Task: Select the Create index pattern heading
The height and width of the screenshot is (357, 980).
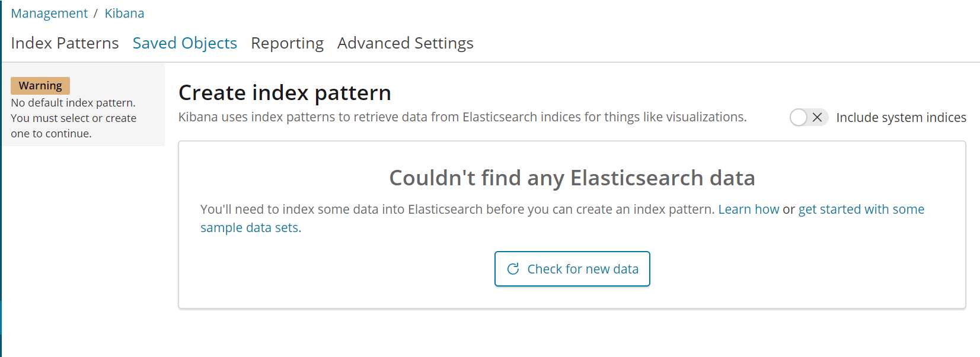Action: (285, 93)
